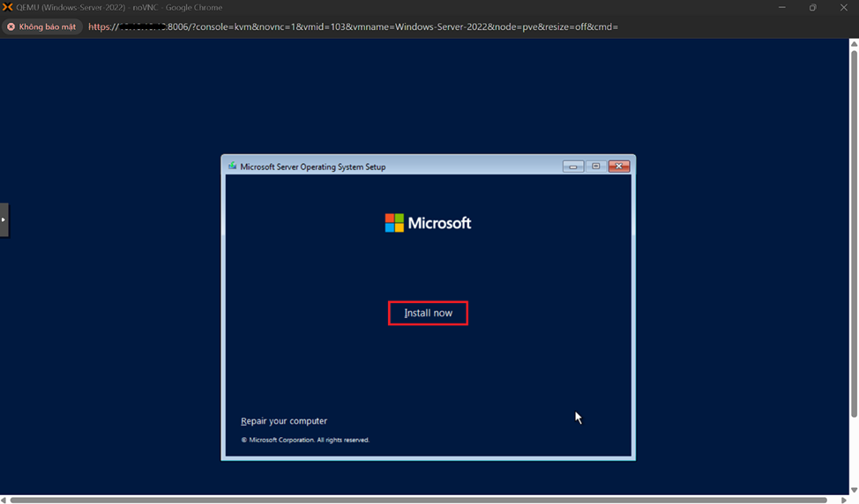859x504 pixels.
Task: Restore down the Chrome noVNC window
Action: tap(812, 7)
